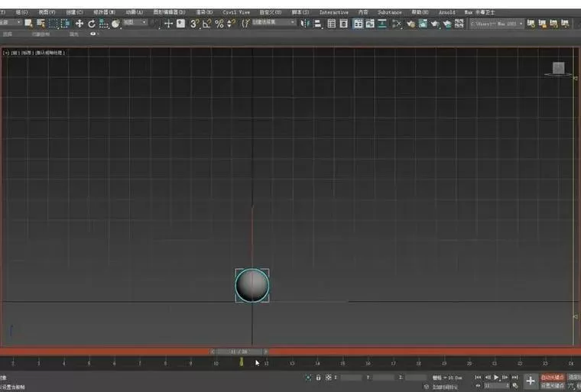Open the project path dropdown

[496, 24]
